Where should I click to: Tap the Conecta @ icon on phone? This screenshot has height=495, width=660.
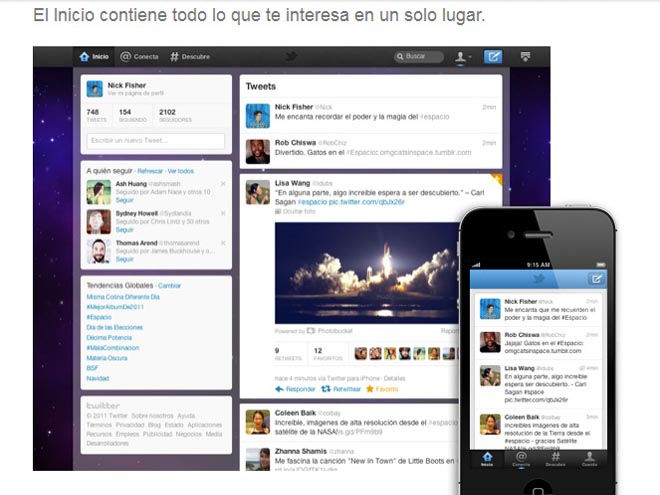point(521,458)
